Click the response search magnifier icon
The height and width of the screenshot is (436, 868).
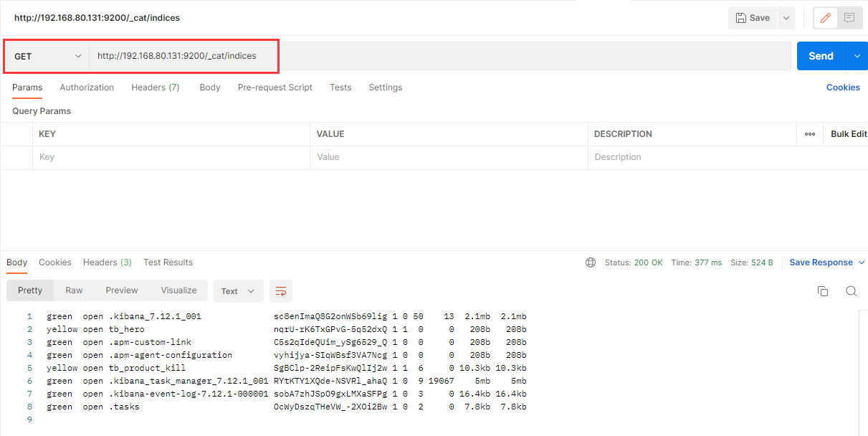851,291
